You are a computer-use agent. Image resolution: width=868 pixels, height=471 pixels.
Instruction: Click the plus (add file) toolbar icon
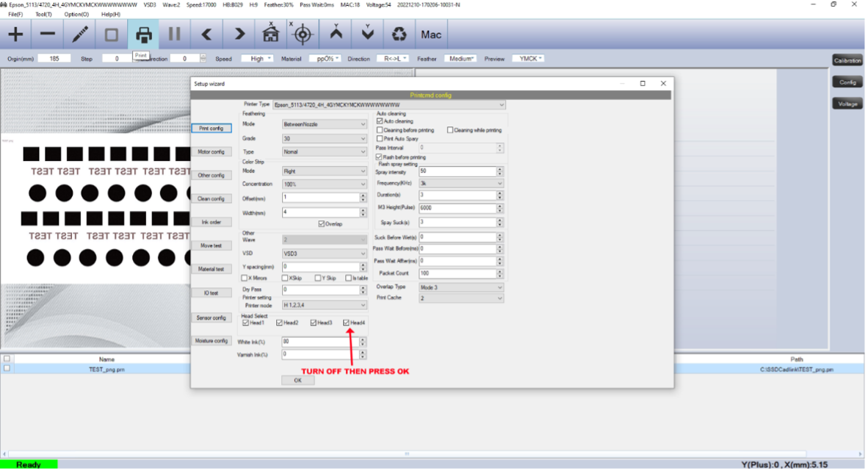pos(15,35)
